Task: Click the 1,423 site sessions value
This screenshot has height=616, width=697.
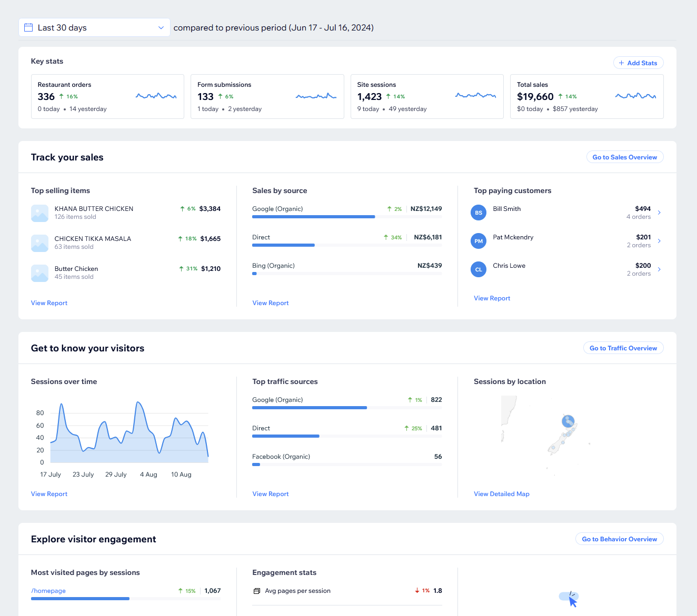Action: click(370, 97)
